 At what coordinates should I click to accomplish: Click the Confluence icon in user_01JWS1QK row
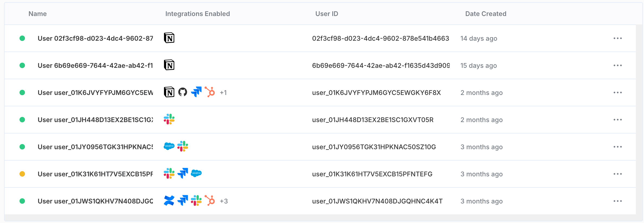click(169, 201)
